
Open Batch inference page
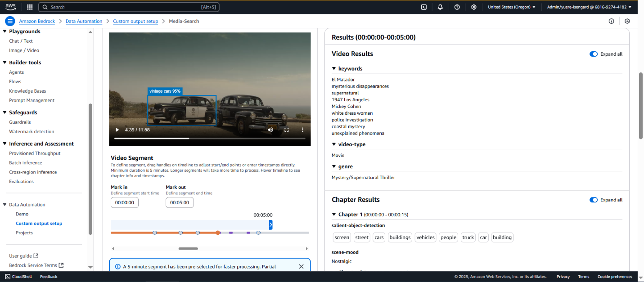tap(26, 163)
